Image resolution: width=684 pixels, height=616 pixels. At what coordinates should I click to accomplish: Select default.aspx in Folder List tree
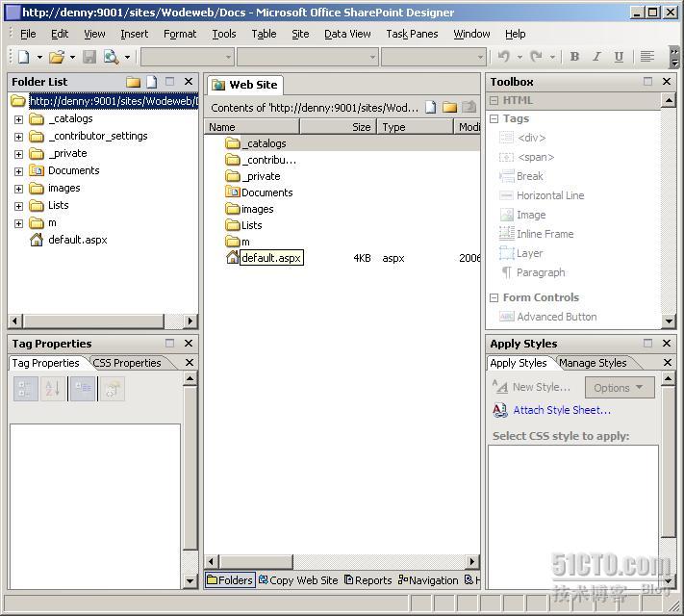coord(78,240)
